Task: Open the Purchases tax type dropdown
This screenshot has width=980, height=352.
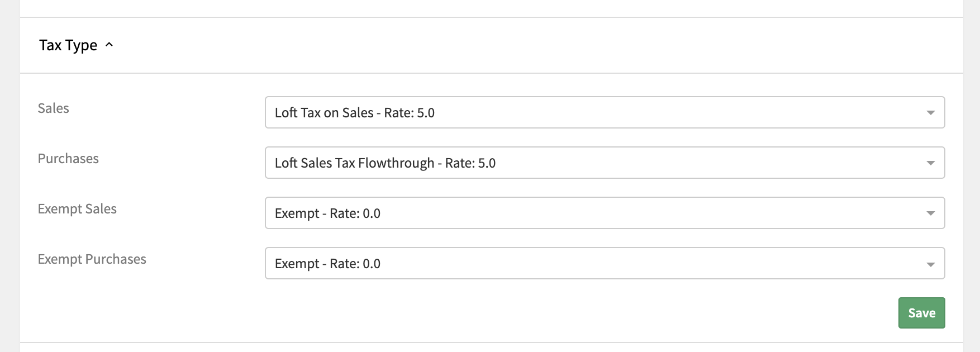Action: [x=605, y=163]
